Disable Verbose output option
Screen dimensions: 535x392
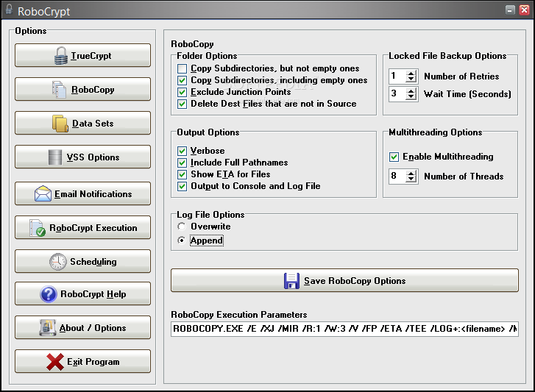[x=183, y=151]
